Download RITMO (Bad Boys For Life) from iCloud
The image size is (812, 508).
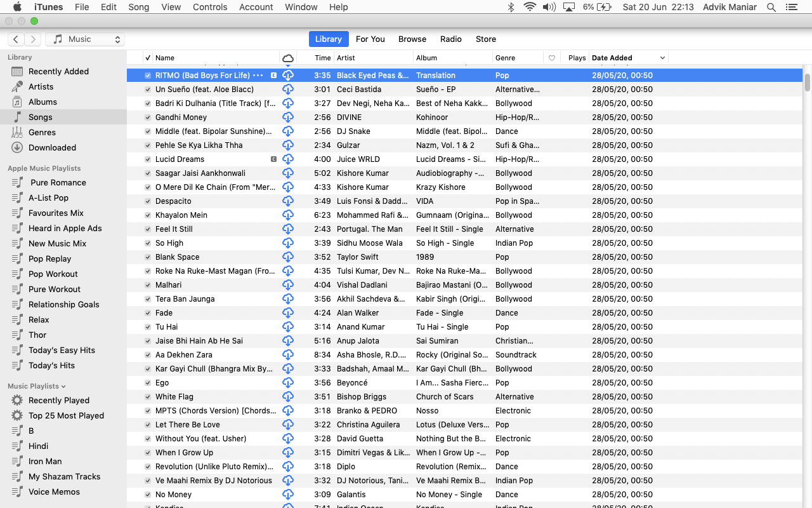coord(288,75)
